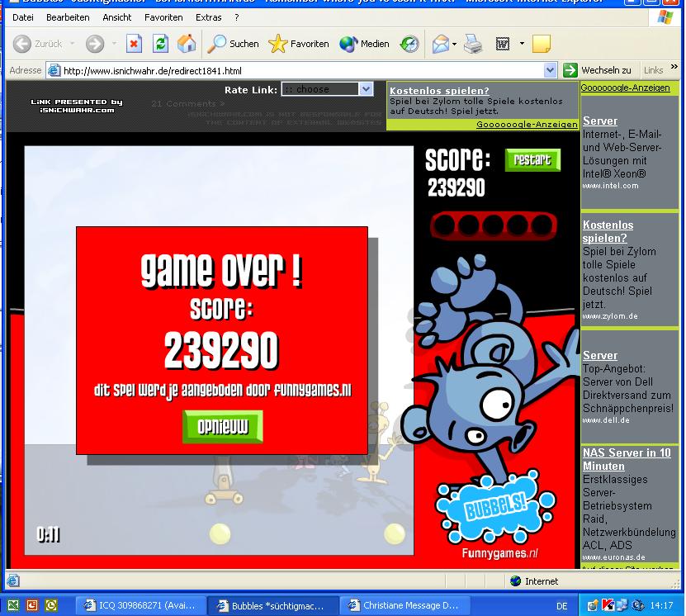Click the green Outlook-style quick launch icon
686x616 pixels.
[x=51, y=605]
